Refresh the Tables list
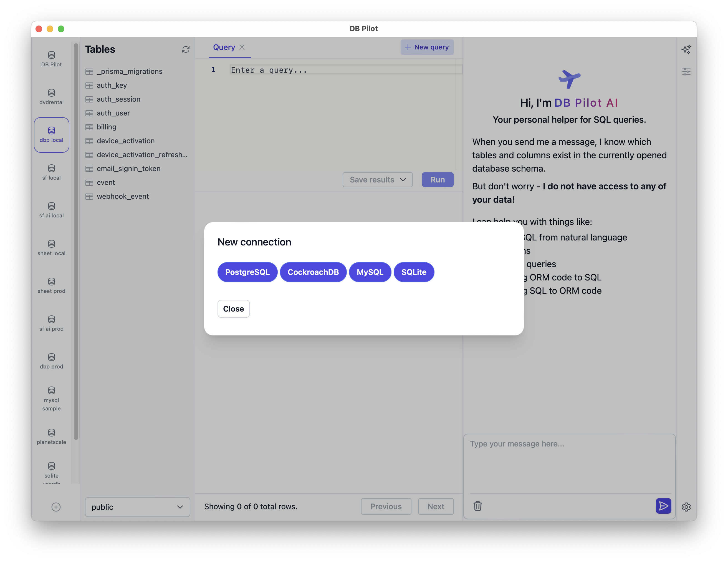The image size is (728, 562). pos(186,49)
